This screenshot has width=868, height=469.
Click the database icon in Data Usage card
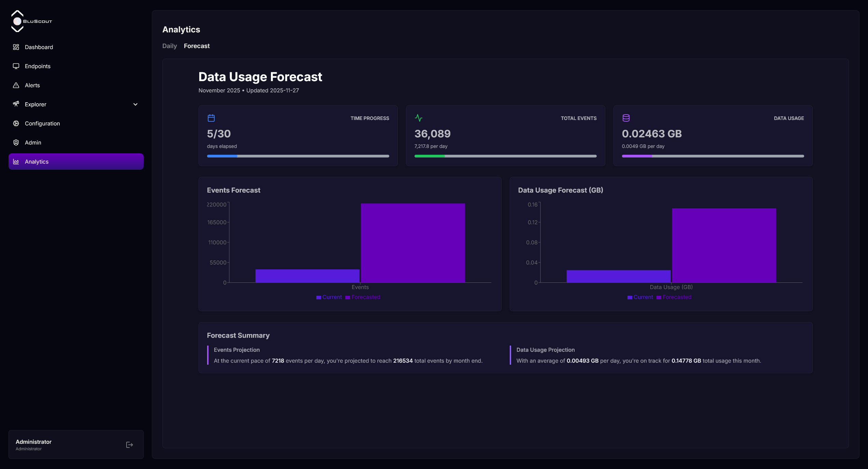[626, 118]
